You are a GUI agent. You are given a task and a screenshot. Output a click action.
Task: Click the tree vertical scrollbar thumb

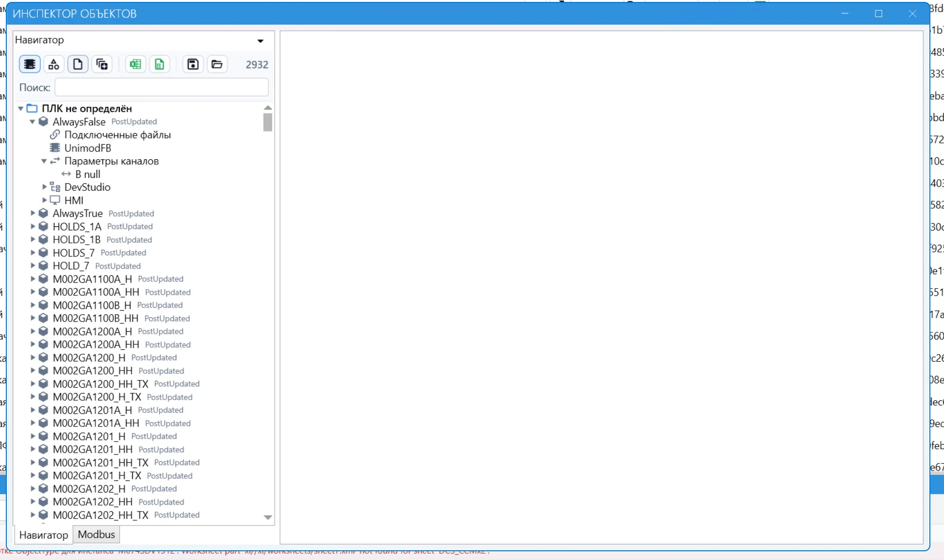[x=268, y=122]
